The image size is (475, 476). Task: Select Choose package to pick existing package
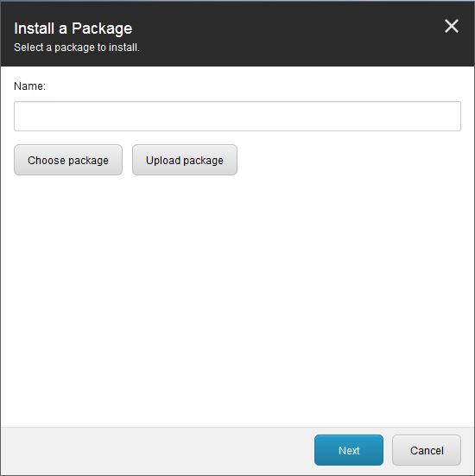(x=68, y=160)
